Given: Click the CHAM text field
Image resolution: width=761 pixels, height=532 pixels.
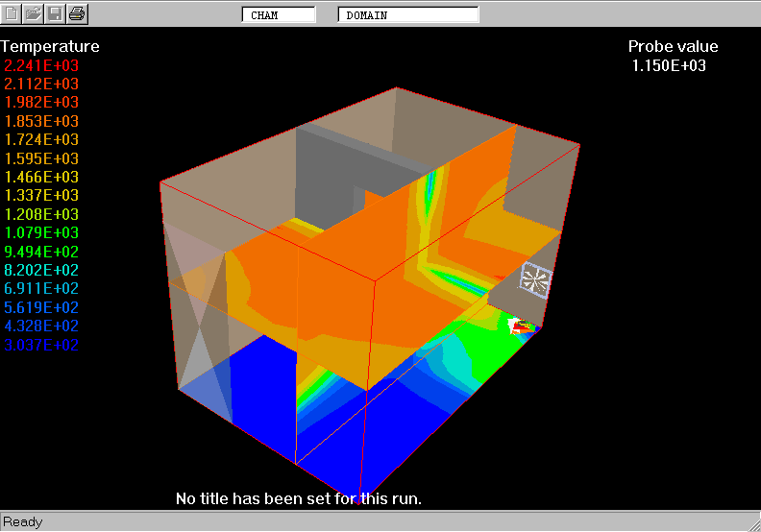Looking at the screenshot, I should (x=278, y=14).
